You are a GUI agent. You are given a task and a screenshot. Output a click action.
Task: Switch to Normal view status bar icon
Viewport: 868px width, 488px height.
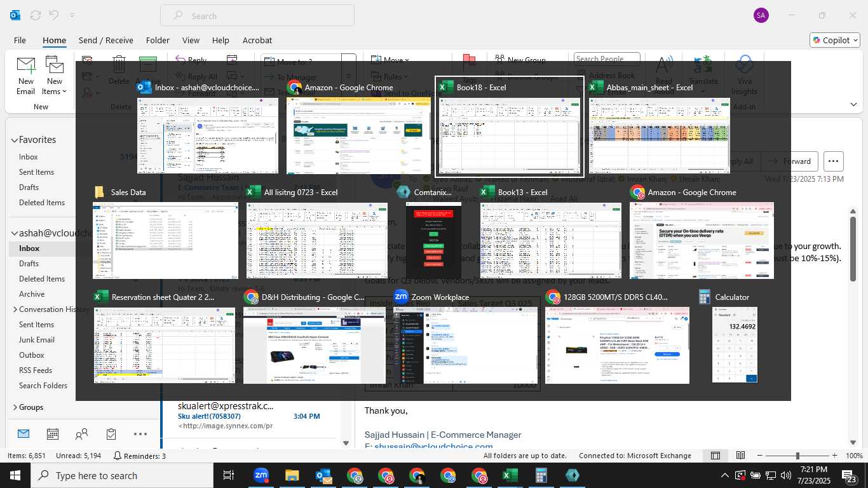[x=715, y=456]
